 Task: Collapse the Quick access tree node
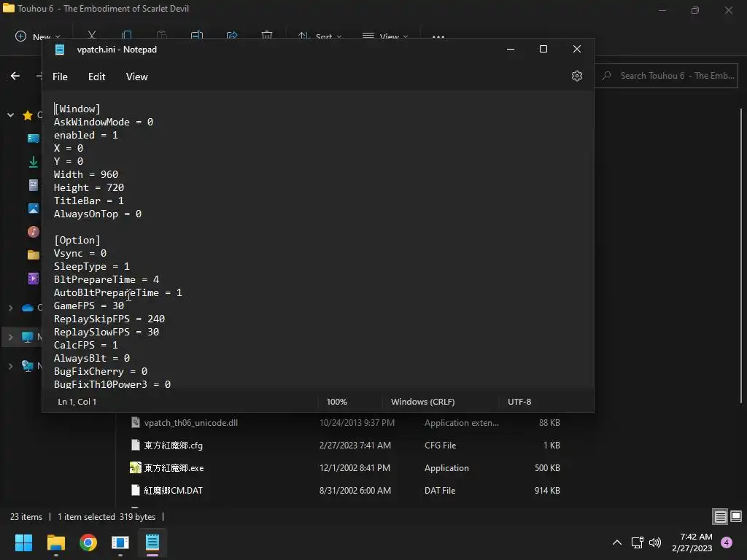point(10,114)
